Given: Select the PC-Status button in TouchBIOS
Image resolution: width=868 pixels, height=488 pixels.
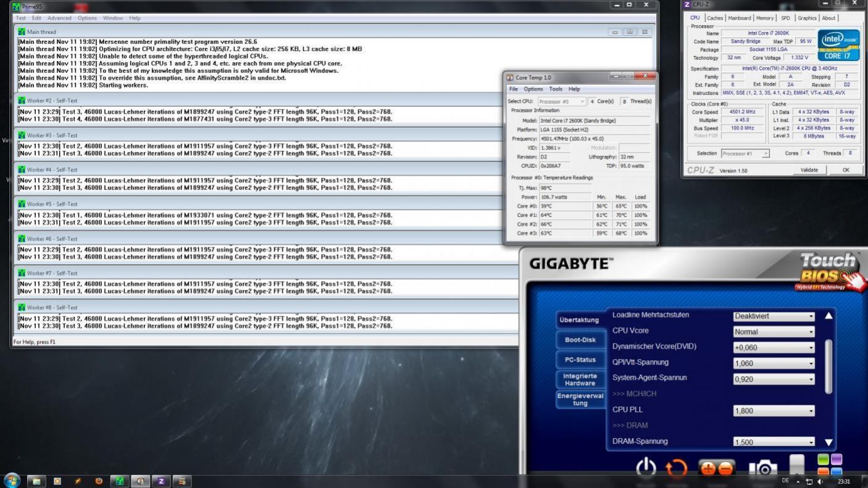Looking at the screenshot, I should pyautogui.click(x=580, y=359).
